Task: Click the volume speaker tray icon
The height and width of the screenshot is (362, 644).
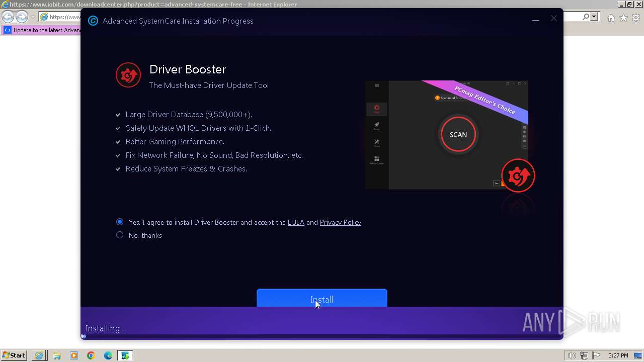Action: tap(572, 355)
